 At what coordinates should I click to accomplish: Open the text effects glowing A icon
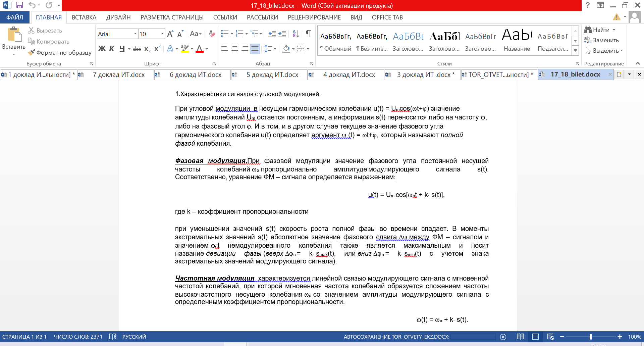pos(170,49)
